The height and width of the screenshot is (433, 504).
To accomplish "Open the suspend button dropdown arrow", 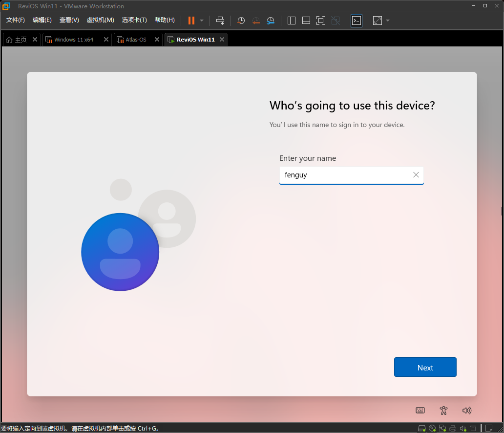I will click(201, 21).
